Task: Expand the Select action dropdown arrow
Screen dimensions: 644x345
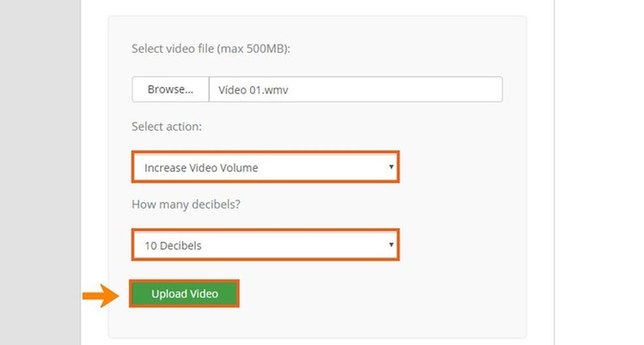Action: [x=391, y=167]
